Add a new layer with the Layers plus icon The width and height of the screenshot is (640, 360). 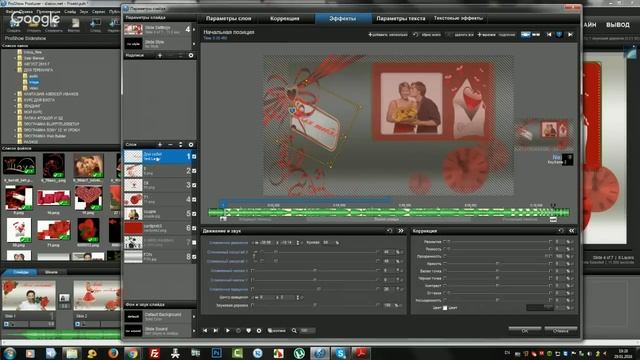160,144
